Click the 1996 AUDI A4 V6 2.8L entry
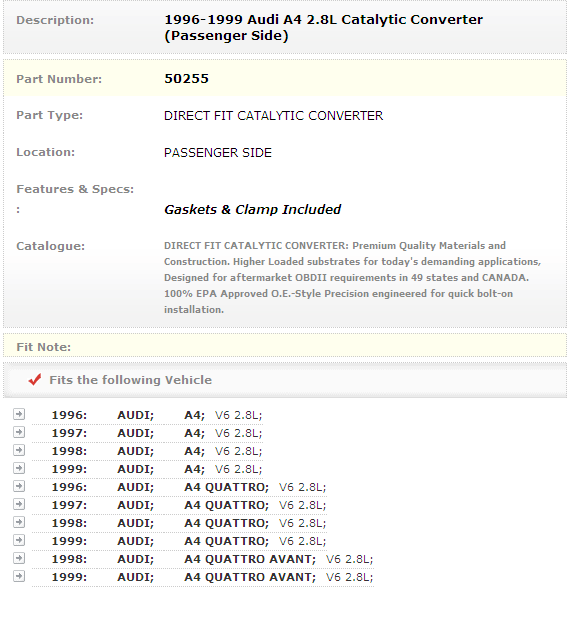 [x=157, y=415]
